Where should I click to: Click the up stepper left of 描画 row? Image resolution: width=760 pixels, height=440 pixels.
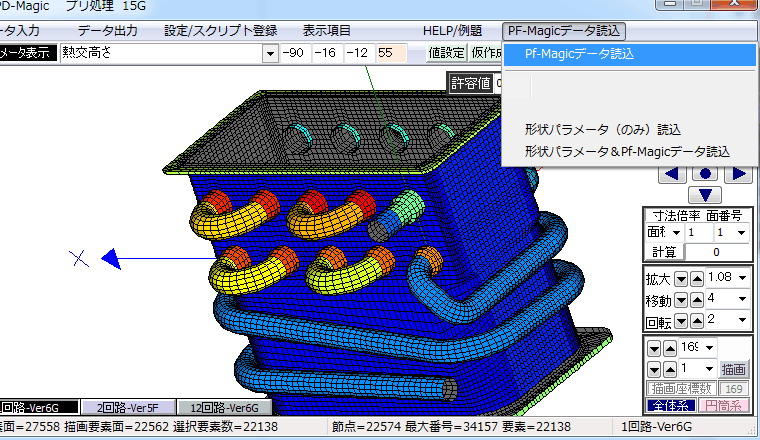pyautogui.click(x=670, y=370)
